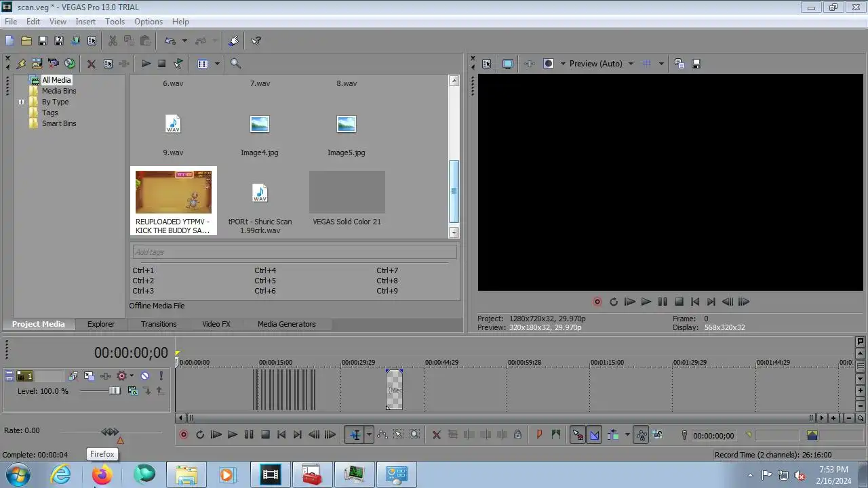This screenshot has height=488, width=868.
Task: Open the Tools menu
Action: (x=115, y=22)
